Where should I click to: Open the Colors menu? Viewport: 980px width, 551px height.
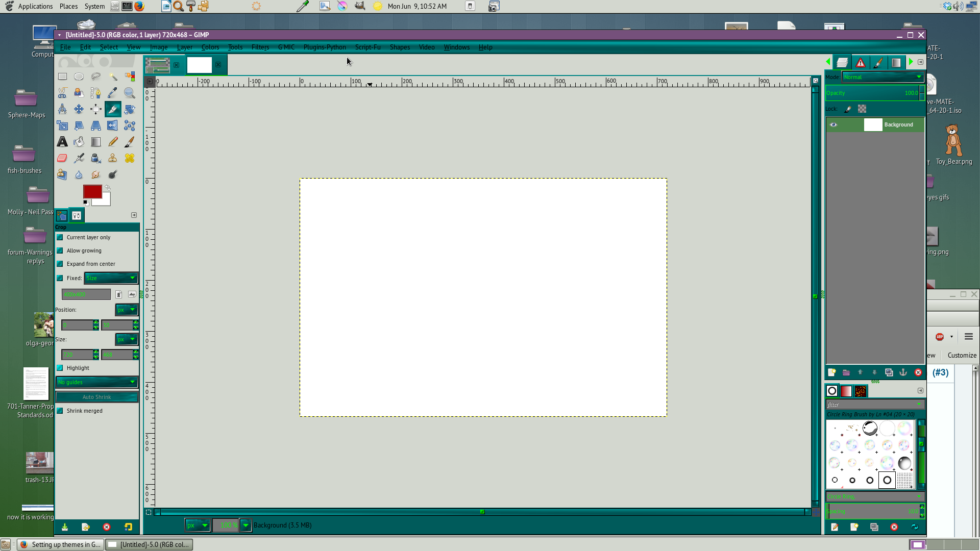[210, 47]
